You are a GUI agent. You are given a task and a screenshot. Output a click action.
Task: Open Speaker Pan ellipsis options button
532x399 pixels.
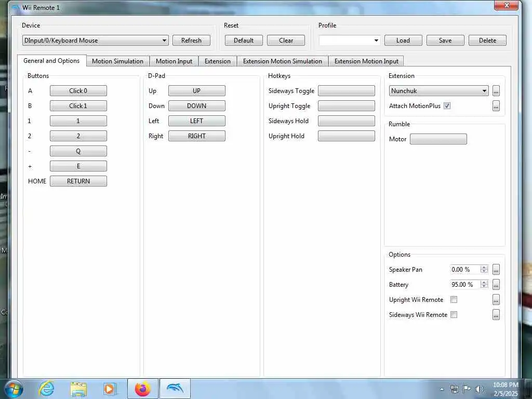pos(496,270)
